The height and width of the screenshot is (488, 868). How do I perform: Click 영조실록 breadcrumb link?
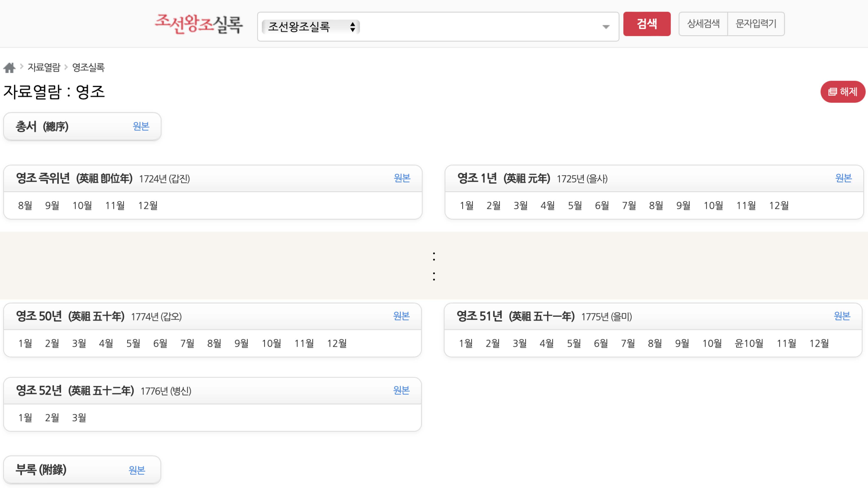pos(88,67)
